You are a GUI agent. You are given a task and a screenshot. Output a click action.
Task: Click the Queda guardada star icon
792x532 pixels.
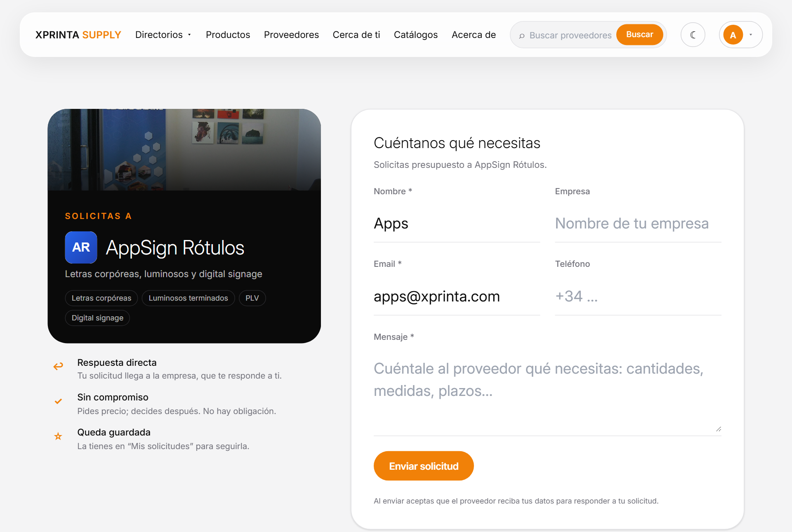[58, 436]
